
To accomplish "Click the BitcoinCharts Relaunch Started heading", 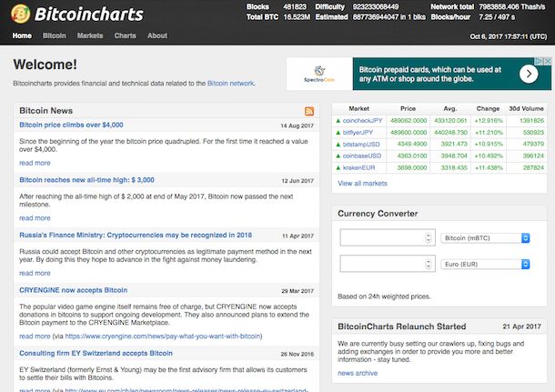I will click(402, 327).
